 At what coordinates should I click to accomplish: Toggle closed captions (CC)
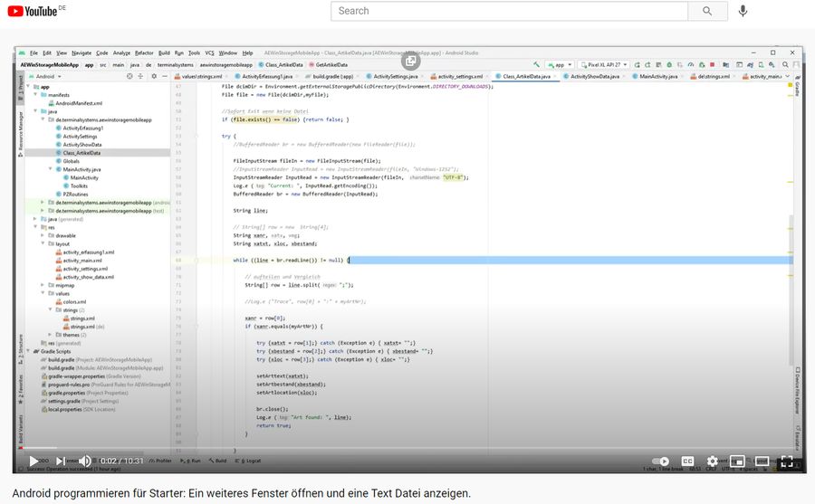tap(687, 461)
